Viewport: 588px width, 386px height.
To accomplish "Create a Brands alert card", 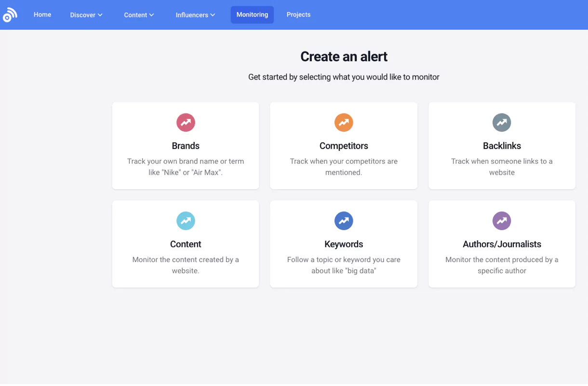I will pyautogui.click(x=186, y=145).
